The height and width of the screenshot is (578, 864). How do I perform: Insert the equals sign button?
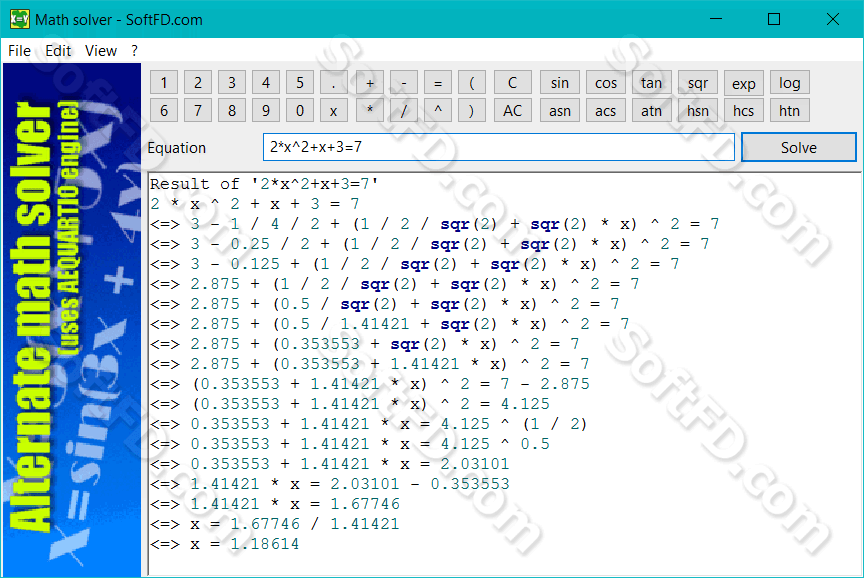click(438, 83)
